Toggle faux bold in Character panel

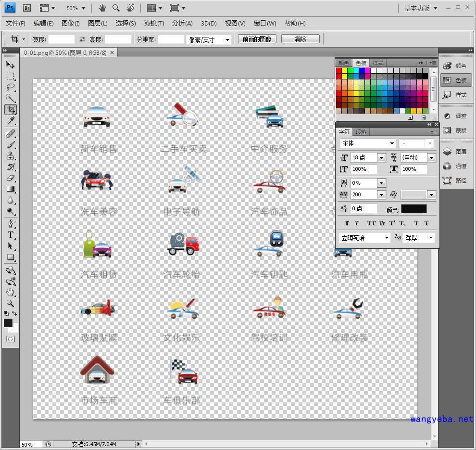347,223
